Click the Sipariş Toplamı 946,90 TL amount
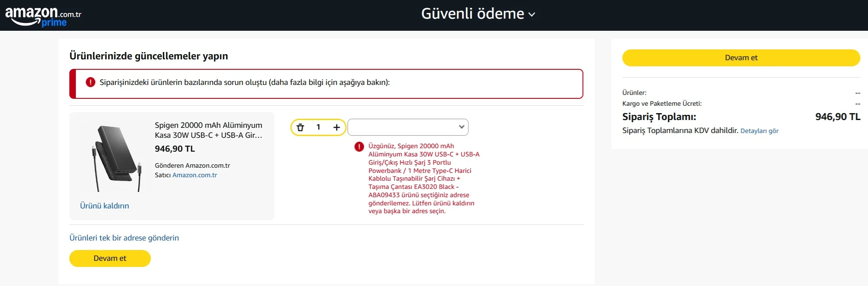Image resolution: width=868 pixels, height=286 pixels. tap(838, 117)
